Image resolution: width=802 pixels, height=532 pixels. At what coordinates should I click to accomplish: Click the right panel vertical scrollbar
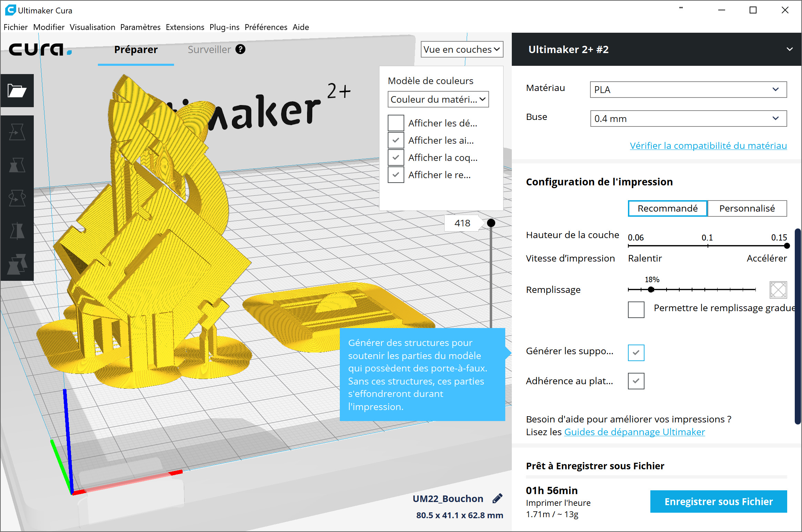pyautogui.click(x=797, y=326)
